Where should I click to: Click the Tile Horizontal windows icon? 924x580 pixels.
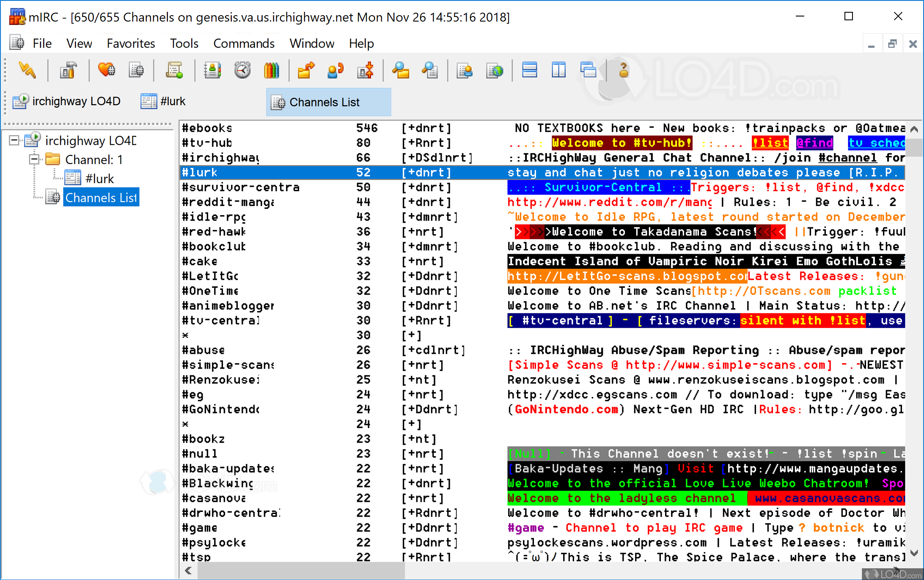click(529, 70)
